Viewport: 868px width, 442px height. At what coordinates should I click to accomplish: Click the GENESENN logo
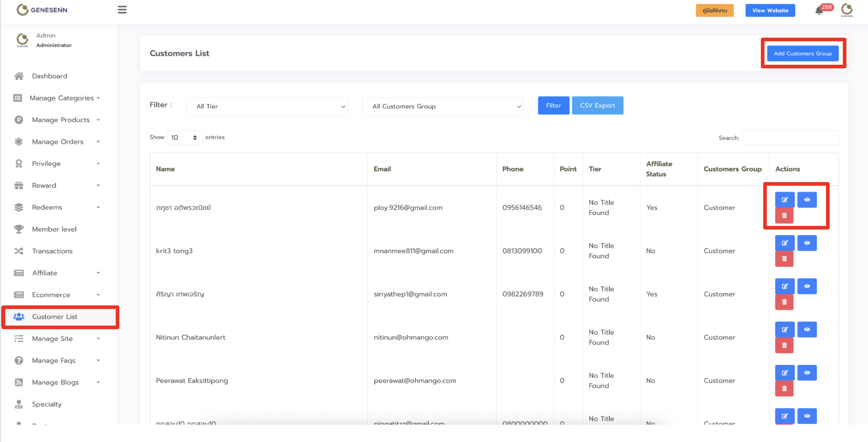[x=42, y=10]
